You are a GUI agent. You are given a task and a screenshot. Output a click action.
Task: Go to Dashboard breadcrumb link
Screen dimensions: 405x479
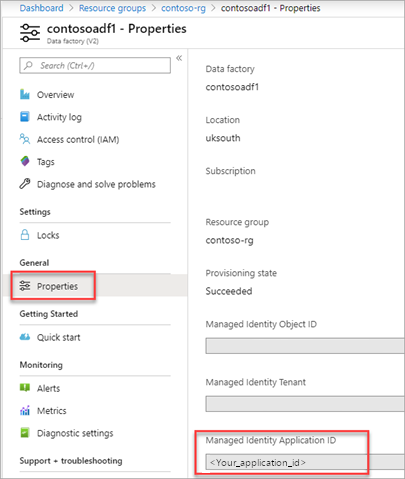[41, 8]
